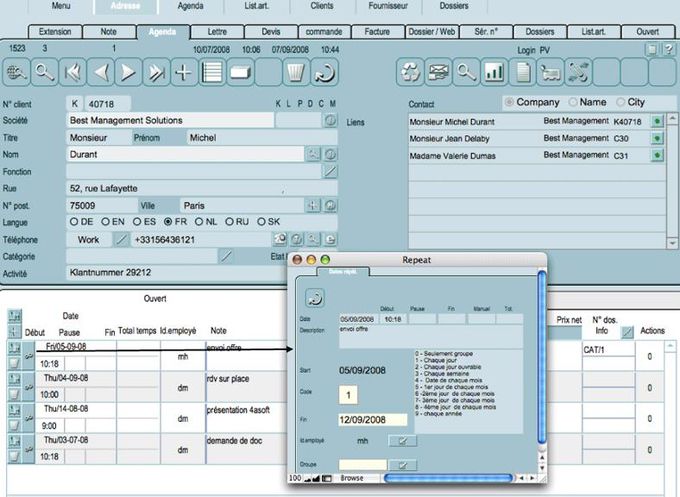Jump to last record arrow
The height and width of the screenshot is (497, 680).
coord(156,72)
